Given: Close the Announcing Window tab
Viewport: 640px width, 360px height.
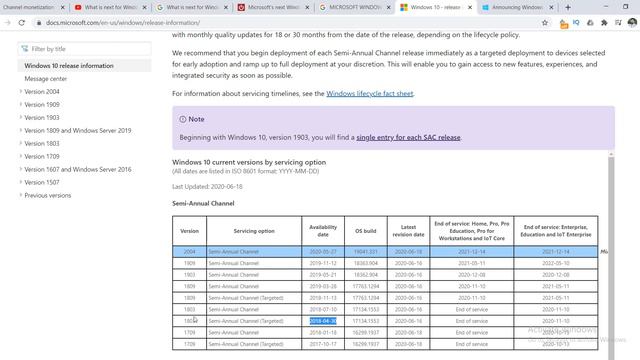Looking at the screenshot, I should click(551, 7).
